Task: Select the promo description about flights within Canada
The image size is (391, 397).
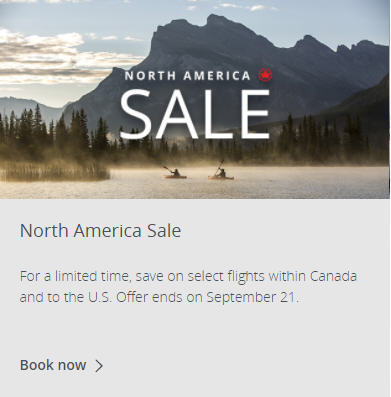Action: tap(188, 287)
